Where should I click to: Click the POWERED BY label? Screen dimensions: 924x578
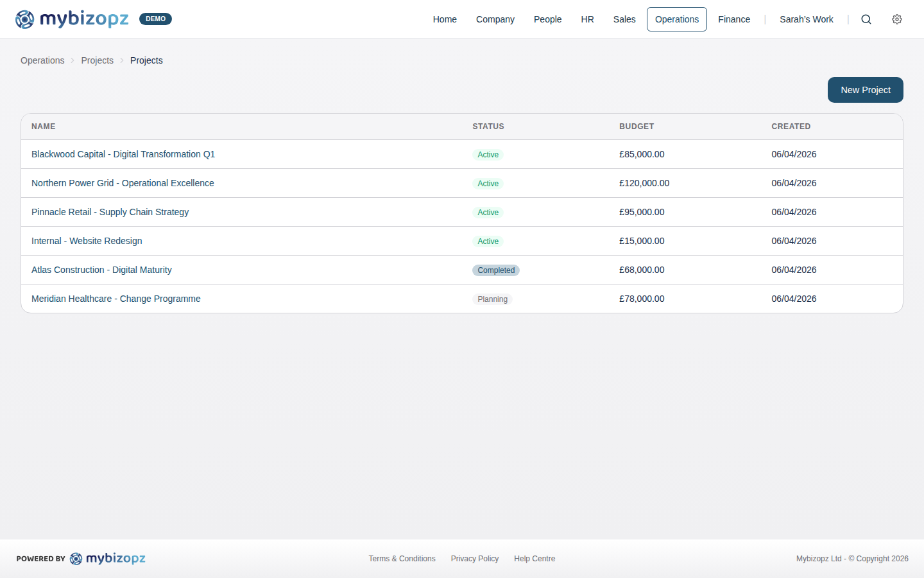pyautogui.click(x=41, y=559)
